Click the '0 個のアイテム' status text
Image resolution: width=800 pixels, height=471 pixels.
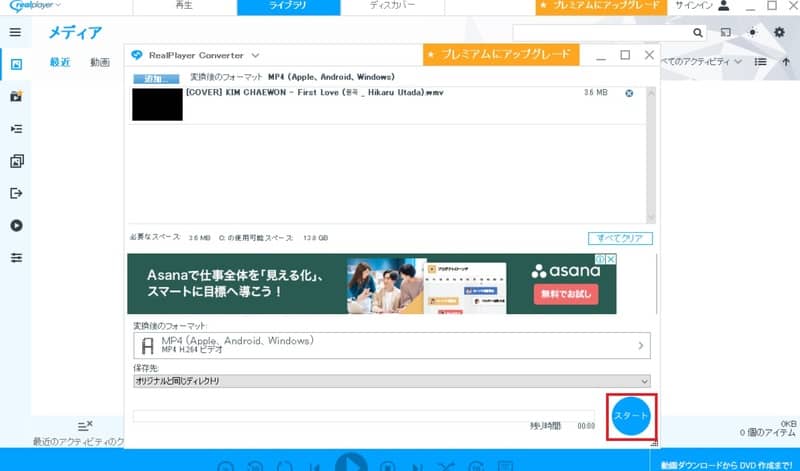pos(767,432)
